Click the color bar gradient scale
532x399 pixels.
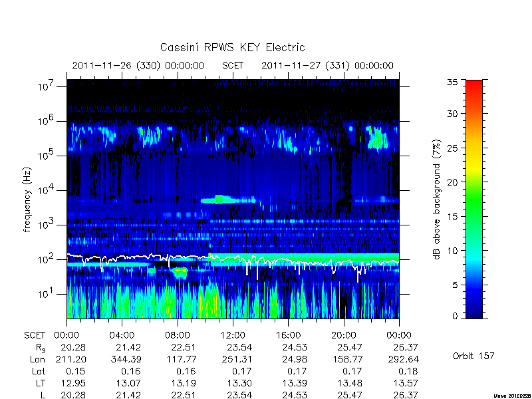click(x=474, y=199)
